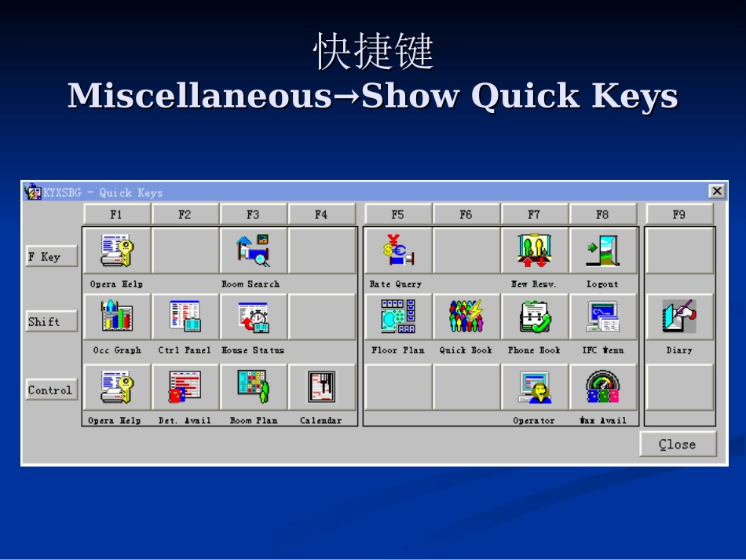This screenshot has width=746, height=560.
Task: Launch Quick Book icon
Action: [466, 317]
